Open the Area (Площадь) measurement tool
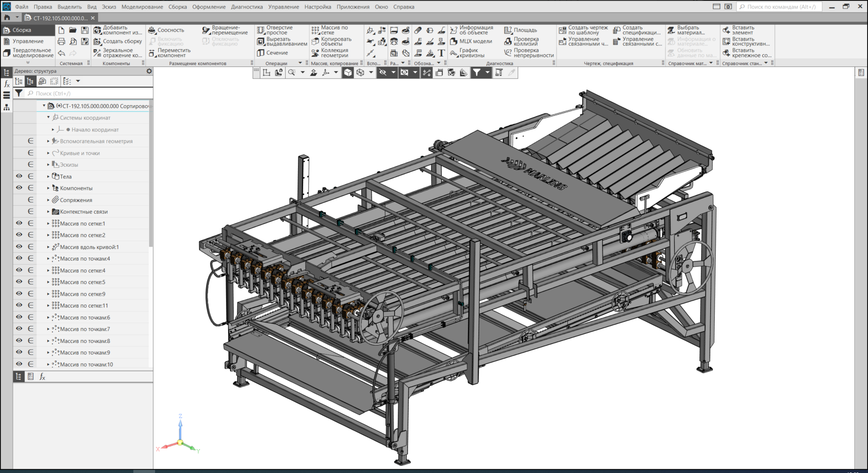868x473 pixels. [508, 30]
